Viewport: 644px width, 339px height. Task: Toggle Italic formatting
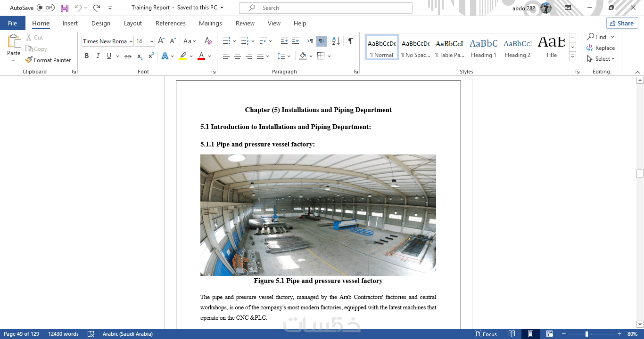click(98, 56)
